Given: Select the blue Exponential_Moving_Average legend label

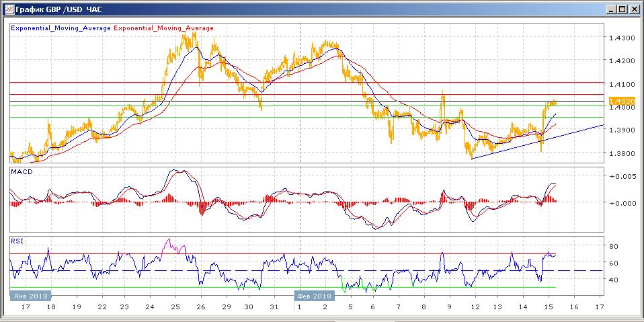Looking at the screenshot, I should (61, 28).
